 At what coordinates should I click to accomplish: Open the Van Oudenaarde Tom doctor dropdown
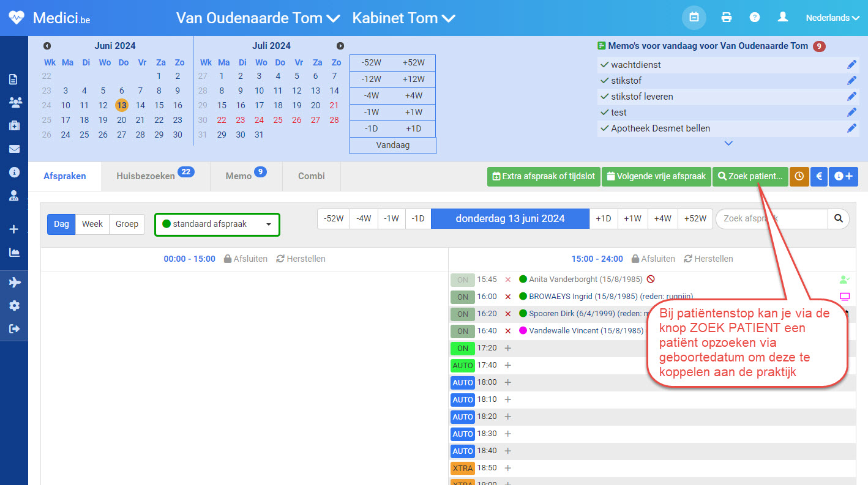pyautogui.click(x=258, y=18)
